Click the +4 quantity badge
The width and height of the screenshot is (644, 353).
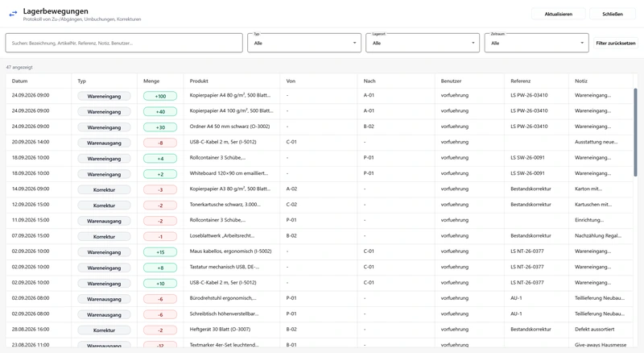[x=160, y=159]
